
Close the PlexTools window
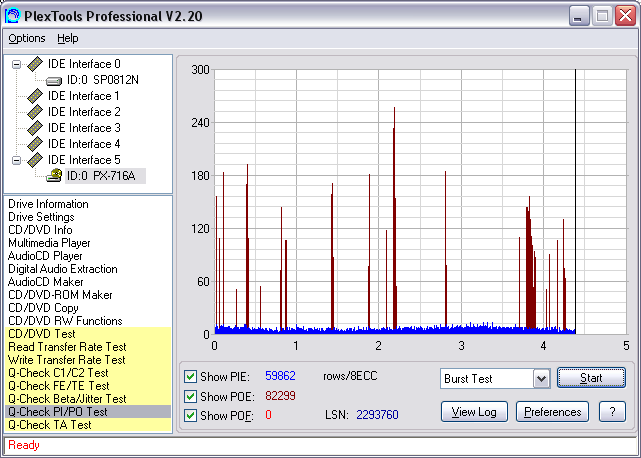click(x=625, y=16)
